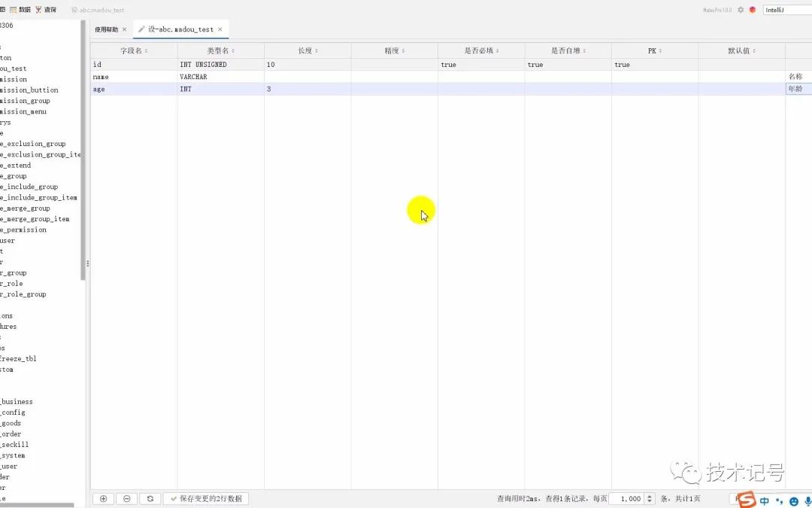Select the length cell showing 3
This screenshot has height=508, width=812.
pos(308,89)
